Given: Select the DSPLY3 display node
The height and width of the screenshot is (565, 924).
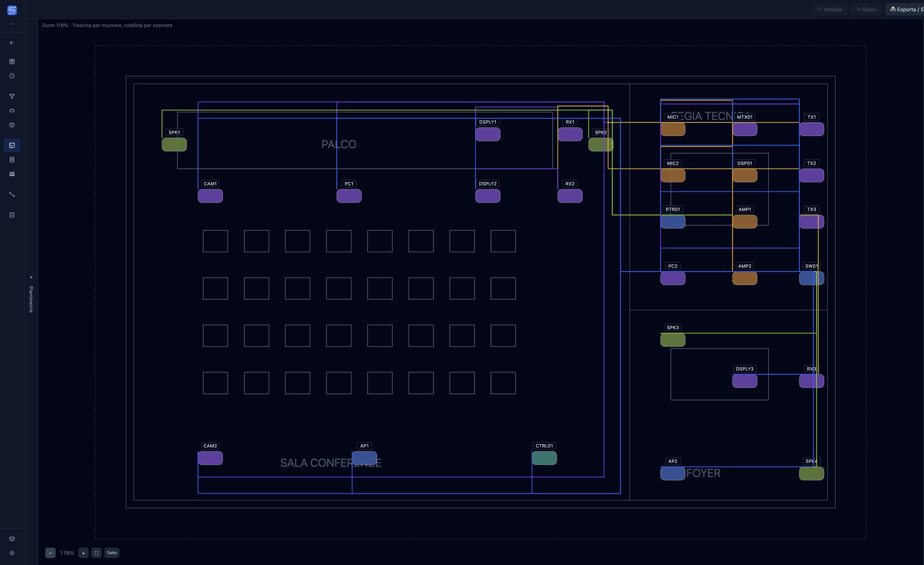Looking at the screenshot, I should coord(745,381).
